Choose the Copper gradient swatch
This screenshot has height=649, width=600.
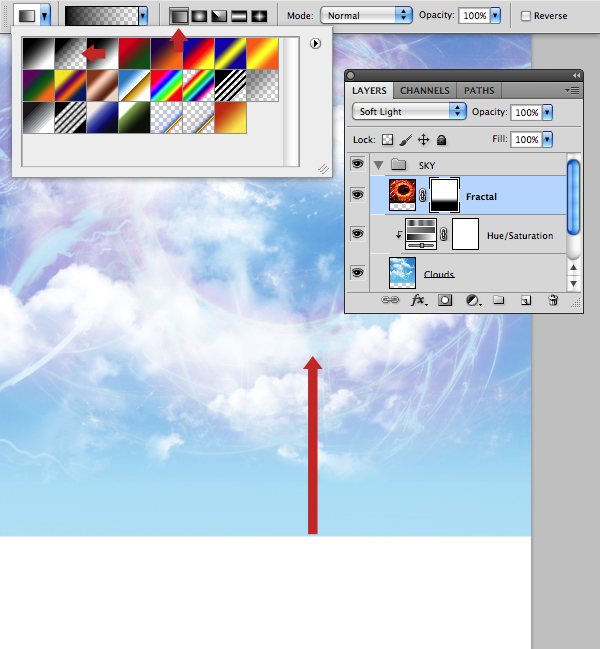(103, 86)
